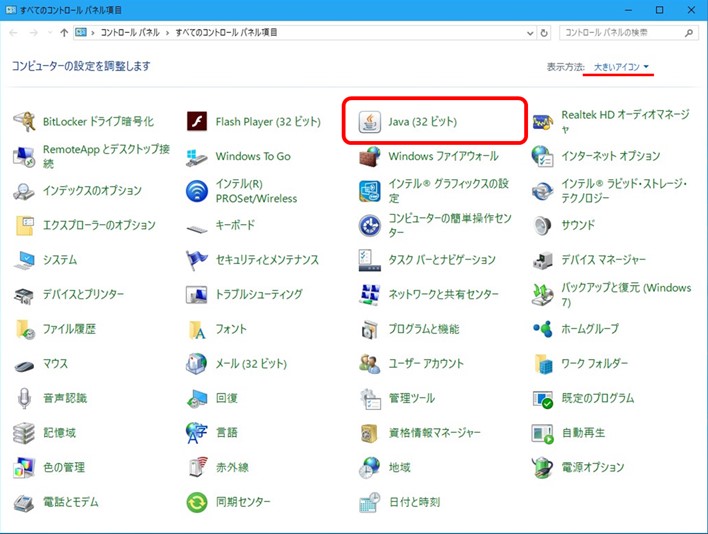Open the エクスプローラーのオプション folder icon
The width and height of the screenshot is (708, 534).
pos(24,225)
